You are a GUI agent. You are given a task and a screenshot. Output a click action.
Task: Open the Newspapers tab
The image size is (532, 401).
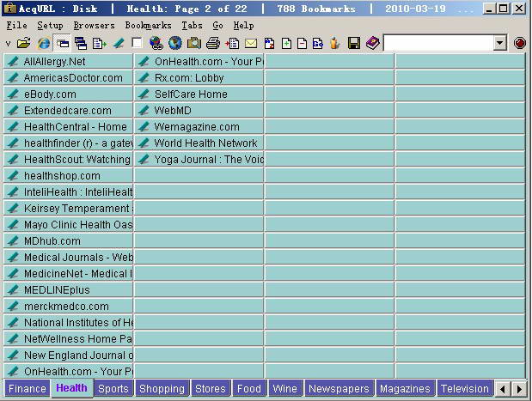coord(339,388)
